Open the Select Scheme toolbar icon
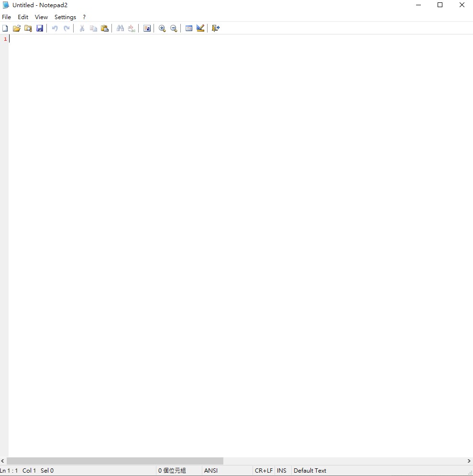Viewport: 473px width, 476px height. click(x=188, y=28)
